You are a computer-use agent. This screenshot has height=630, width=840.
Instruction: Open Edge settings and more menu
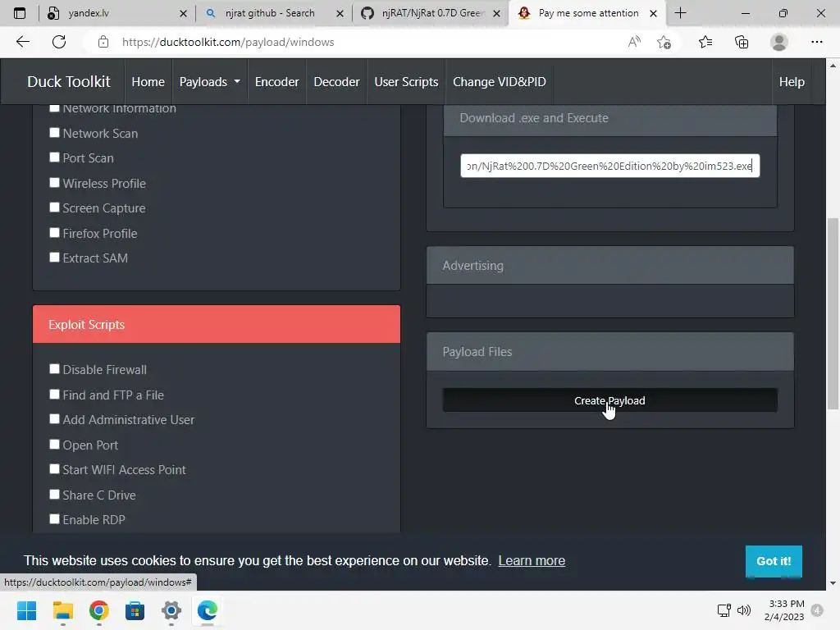(x=816, y=42)
